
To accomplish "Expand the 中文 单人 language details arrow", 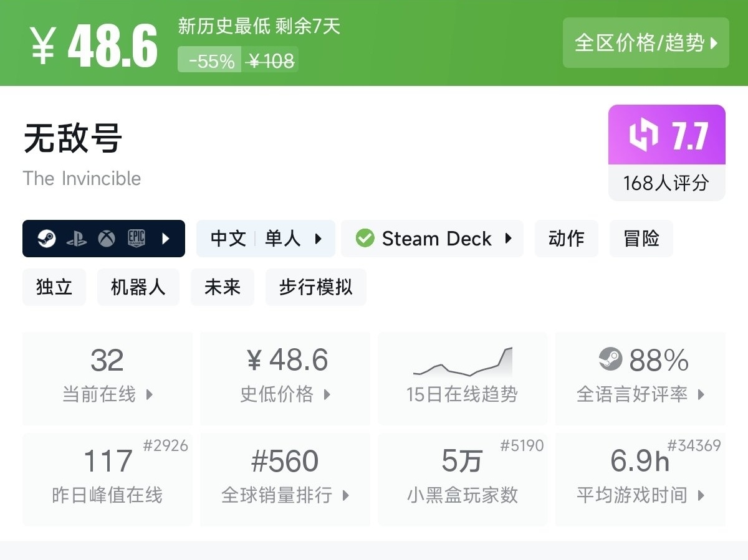I will click(319, 239).
